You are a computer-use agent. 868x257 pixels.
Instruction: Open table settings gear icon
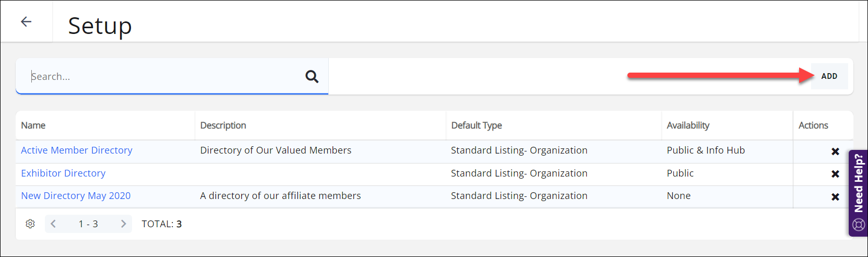pos(30,224)
